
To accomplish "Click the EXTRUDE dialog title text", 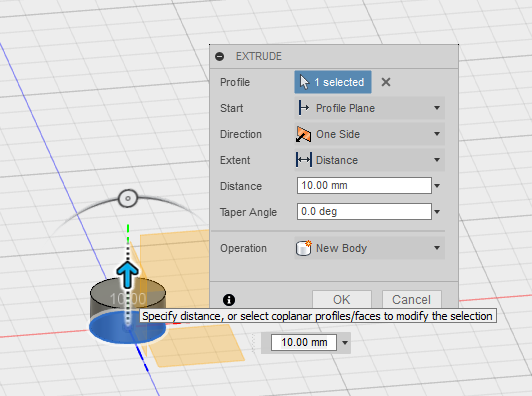I will (x=259, y=56).
